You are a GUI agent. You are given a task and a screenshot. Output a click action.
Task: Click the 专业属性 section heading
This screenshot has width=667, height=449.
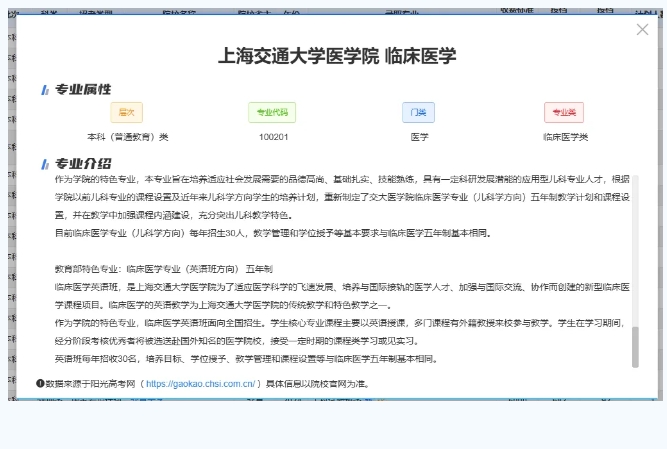click(83, 89)
